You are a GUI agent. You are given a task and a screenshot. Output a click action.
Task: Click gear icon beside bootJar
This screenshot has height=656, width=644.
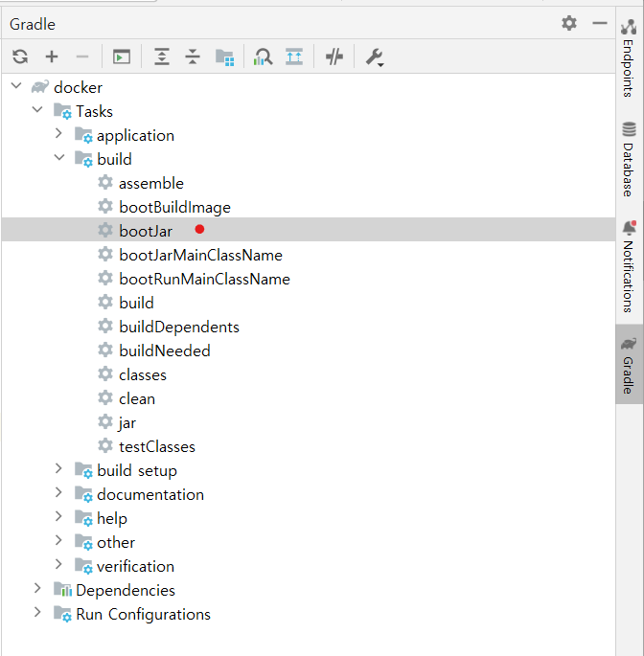click(105, 230)
